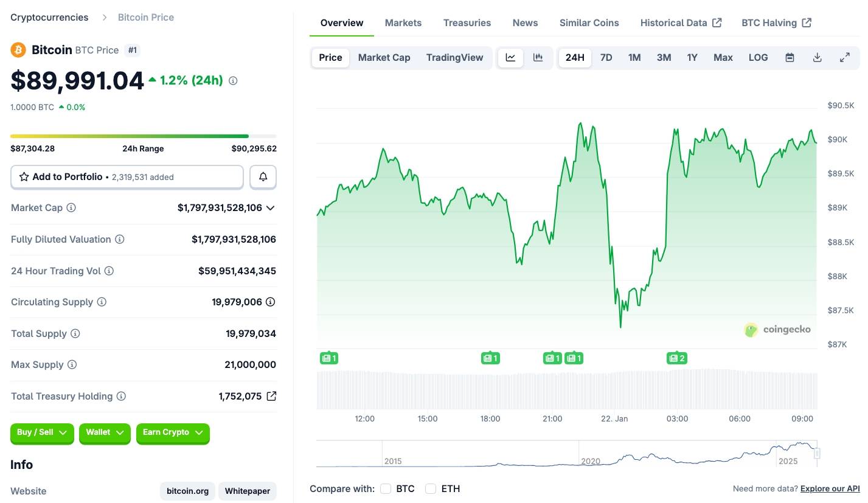Expand chart to fullscreen
Screen dimensions: 868x503
pos(844,58)
